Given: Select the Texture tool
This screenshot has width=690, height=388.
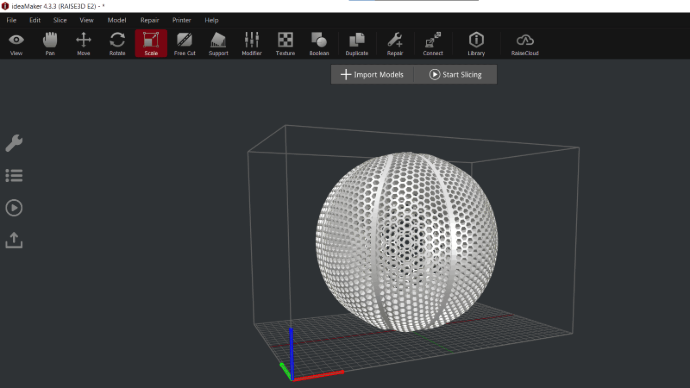Looking at the screenshot, I should [285, 44].
